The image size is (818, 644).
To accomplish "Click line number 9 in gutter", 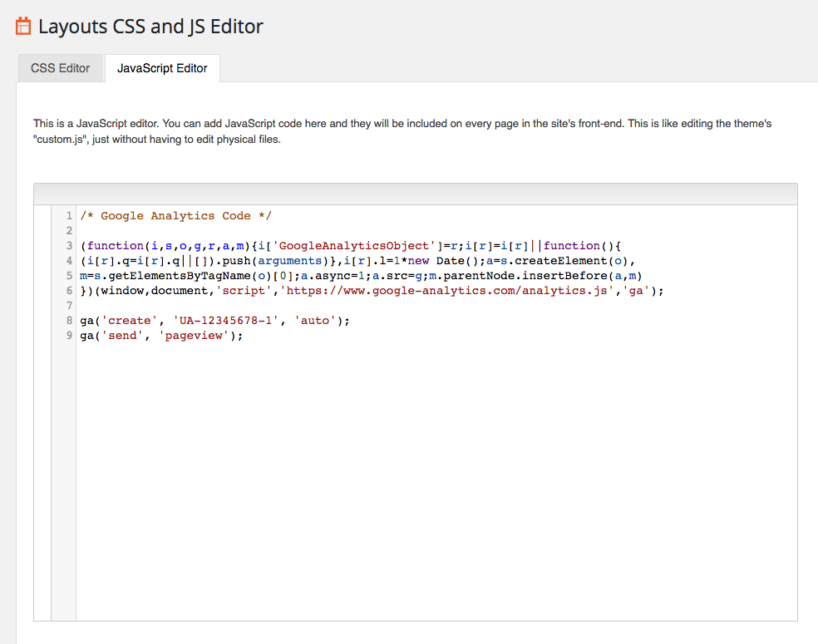I will pyautogui.click(x=69, y=336).
